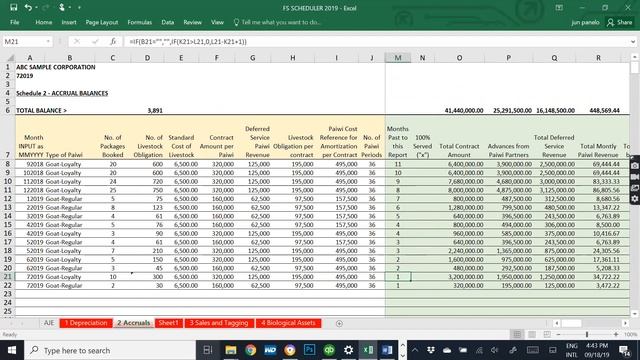This screenshot has height=360, width=640.
Task: Click the zoom slider handle
Action: 587,334
